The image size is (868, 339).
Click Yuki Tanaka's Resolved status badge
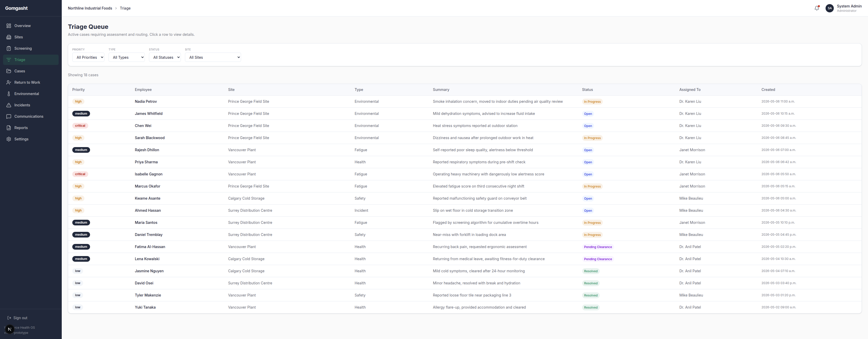click(x=591, y=308)
